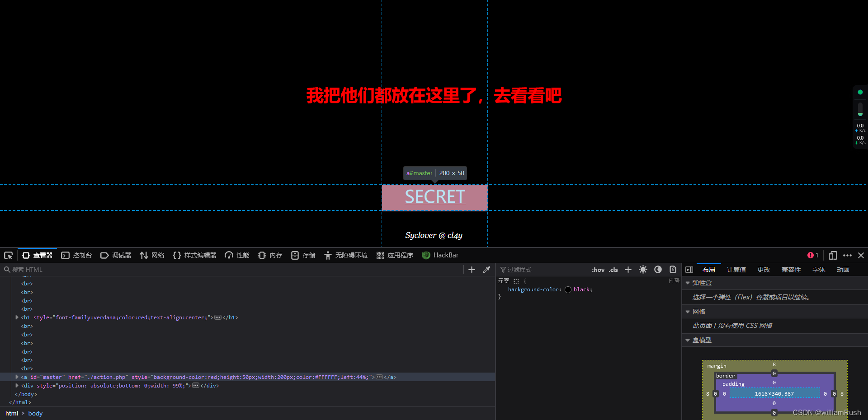
Task: Collapse the 网格 Grid section
Action: pos(688,312)
